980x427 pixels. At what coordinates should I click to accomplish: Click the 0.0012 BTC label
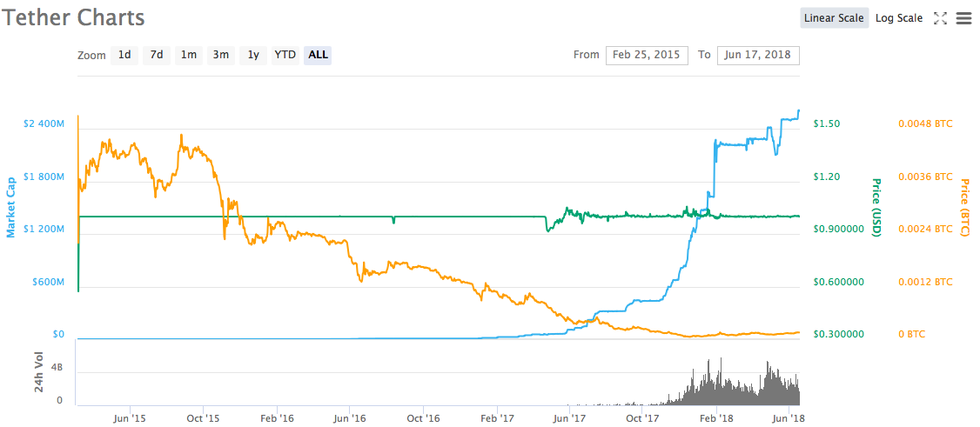click(925, 282)
